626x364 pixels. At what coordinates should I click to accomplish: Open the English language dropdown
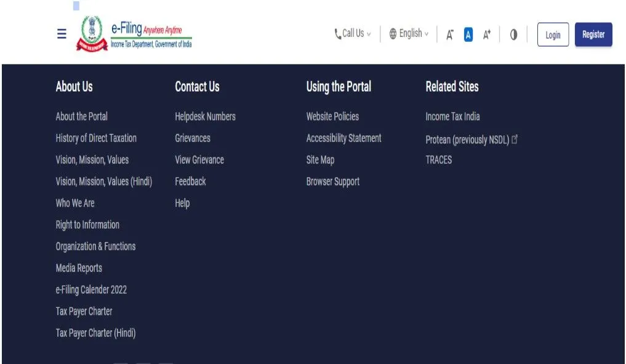pos(409,34)
